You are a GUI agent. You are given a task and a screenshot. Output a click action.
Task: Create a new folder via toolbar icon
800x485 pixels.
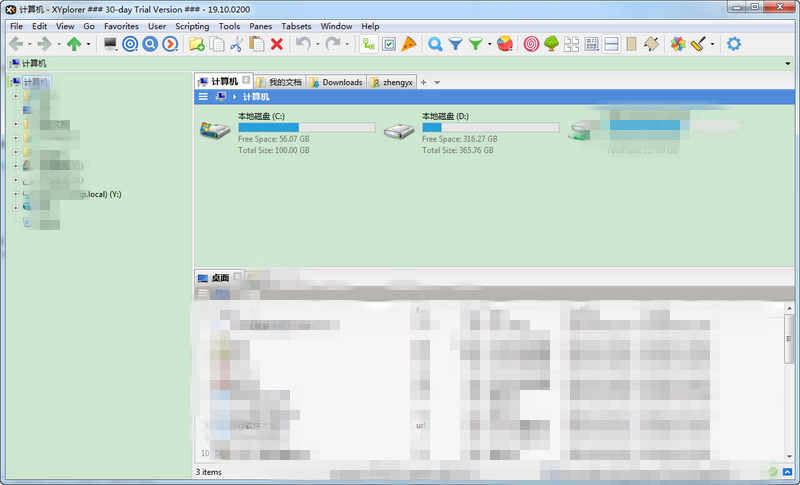coord(197,44)
